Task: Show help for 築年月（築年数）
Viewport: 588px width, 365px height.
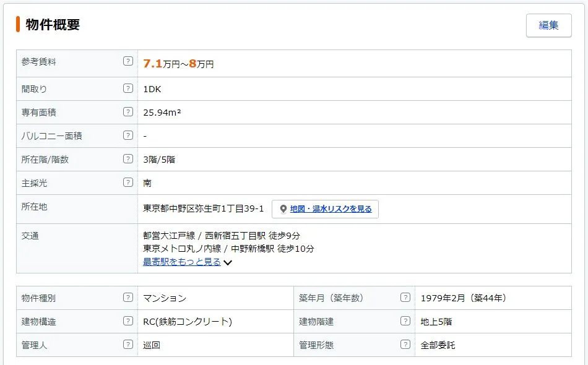Action: coord(405,298)
